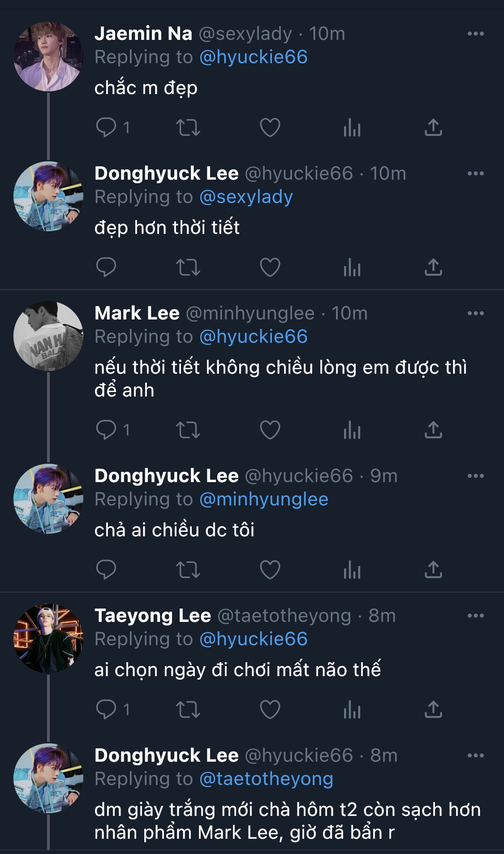Retweet Jaemin Na's "chắc m đẹp" tweet
The height and width of the screenshot is (854, 504).
[188, 128]
